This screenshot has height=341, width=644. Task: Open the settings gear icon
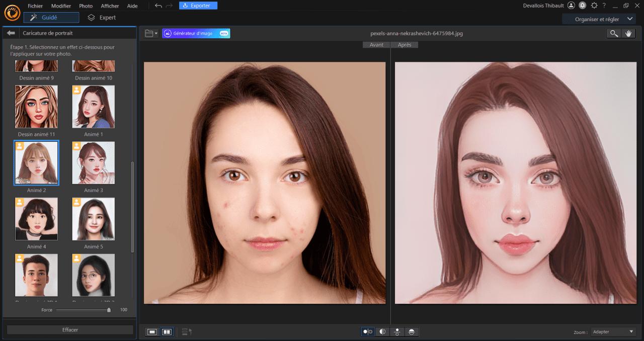tap(594, 6)
